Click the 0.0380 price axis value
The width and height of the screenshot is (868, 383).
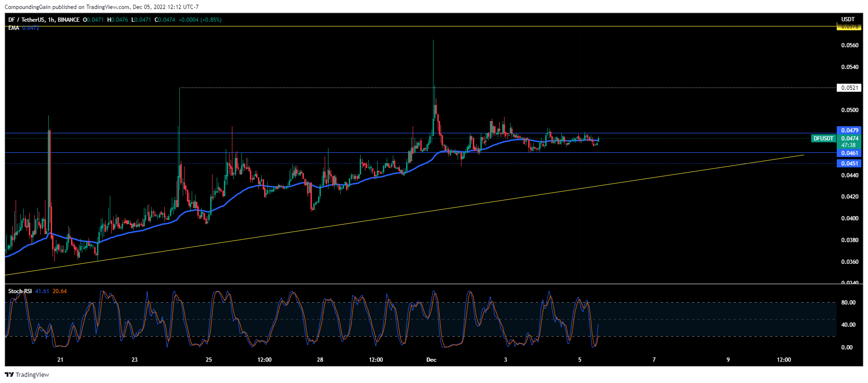(850, 240)
